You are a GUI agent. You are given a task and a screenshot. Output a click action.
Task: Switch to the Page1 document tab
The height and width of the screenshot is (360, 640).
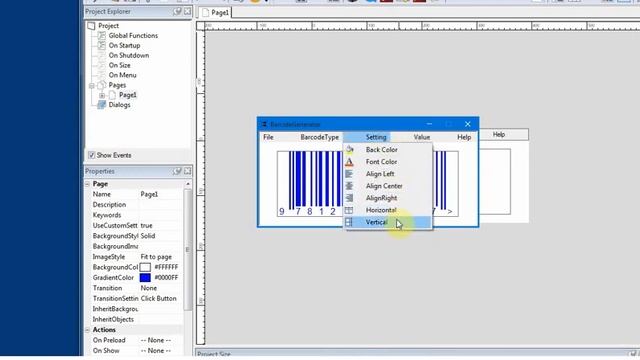(216, 13)
